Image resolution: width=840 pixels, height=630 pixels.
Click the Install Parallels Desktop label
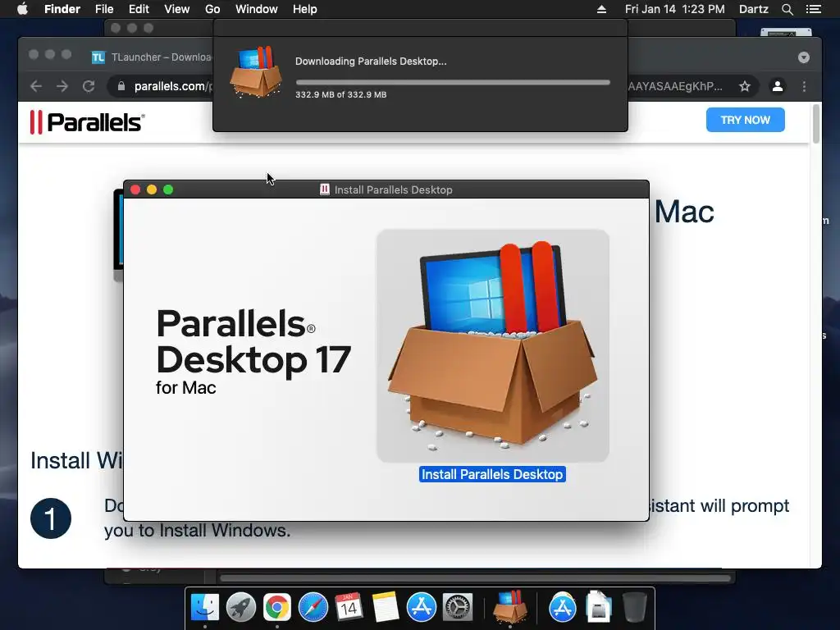pos(492,474)
